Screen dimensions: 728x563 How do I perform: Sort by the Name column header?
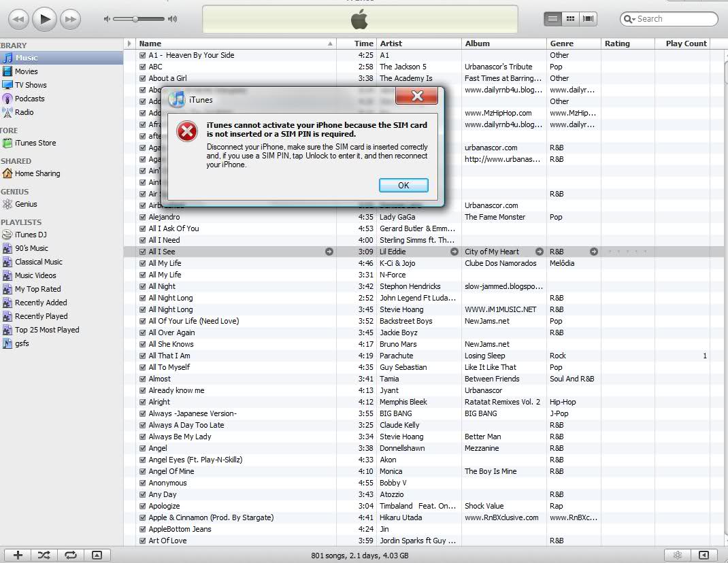point(236,44)
